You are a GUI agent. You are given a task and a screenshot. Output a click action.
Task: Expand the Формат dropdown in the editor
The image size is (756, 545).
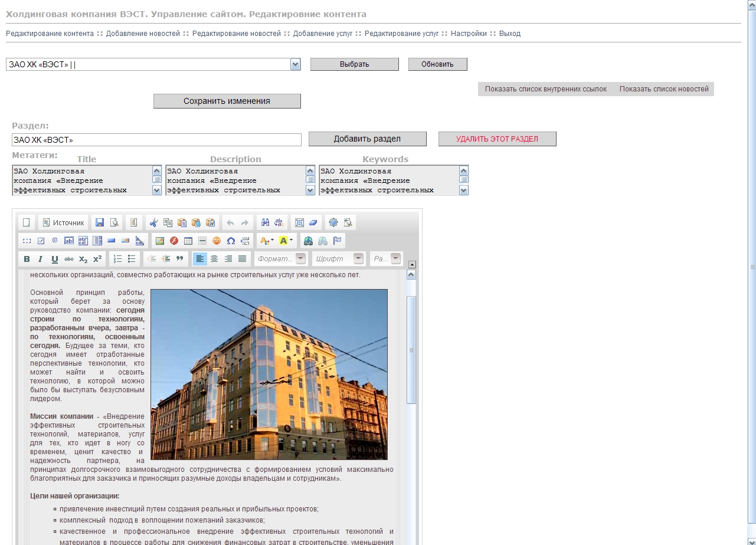pos(301,259)
